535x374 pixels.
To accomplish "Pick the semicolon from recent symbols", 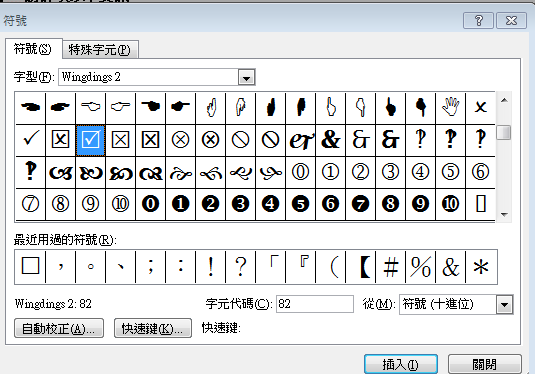I will 150,267.
